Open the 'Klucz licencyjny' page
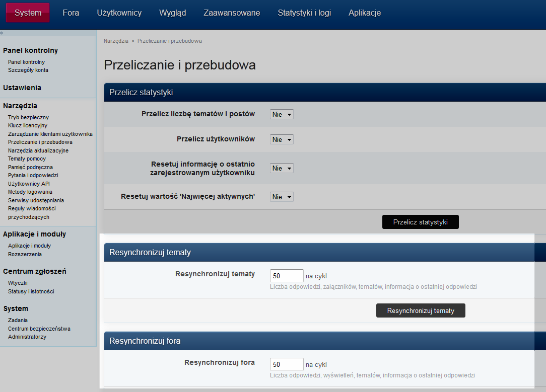546x392 pixels. point(29,125)
